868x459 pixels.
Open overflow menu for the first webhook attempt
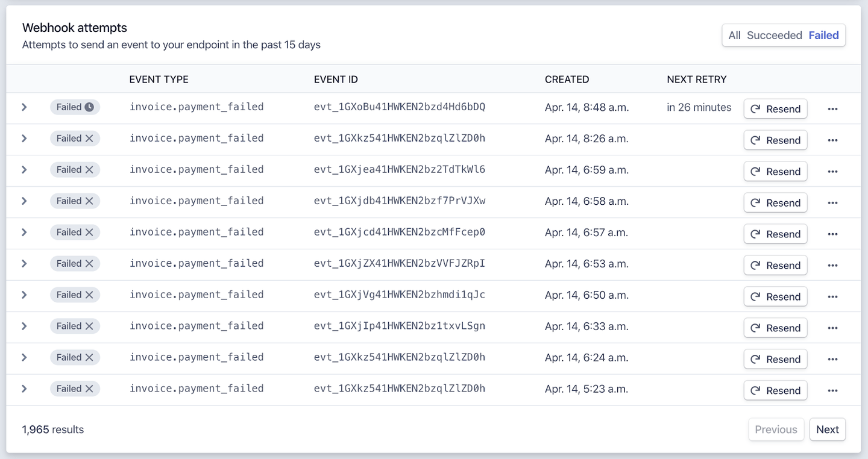click(833, 108)
